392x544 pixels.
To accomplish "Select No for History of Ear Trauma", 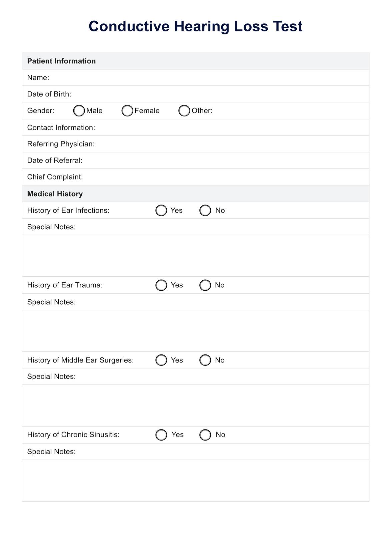I will [x=205, y=285].
